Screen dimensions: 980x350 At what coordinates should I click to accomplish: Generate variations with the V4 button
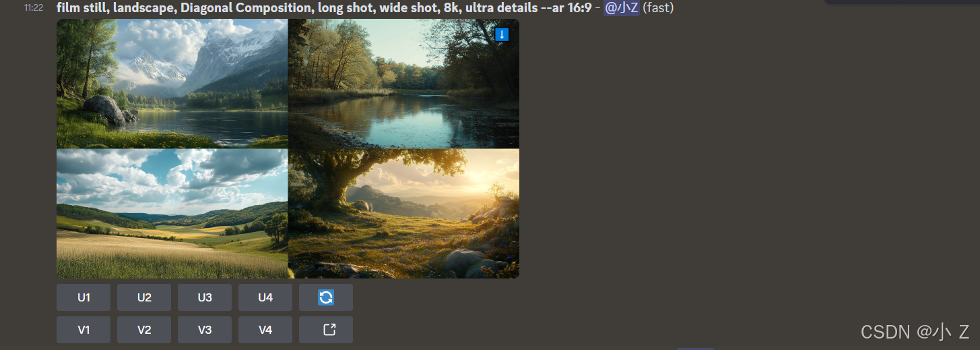pos(265,330)
